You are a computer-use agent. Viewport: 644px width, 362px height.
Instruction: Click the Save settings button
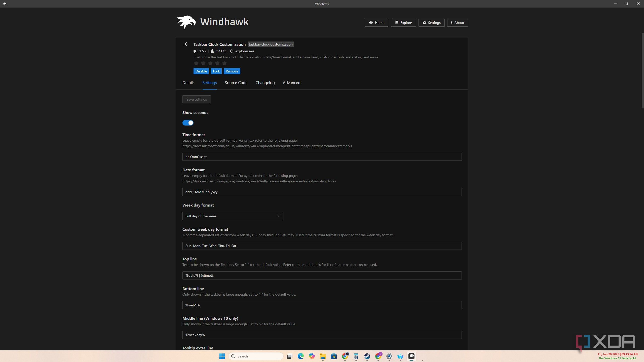pos(197,99)
